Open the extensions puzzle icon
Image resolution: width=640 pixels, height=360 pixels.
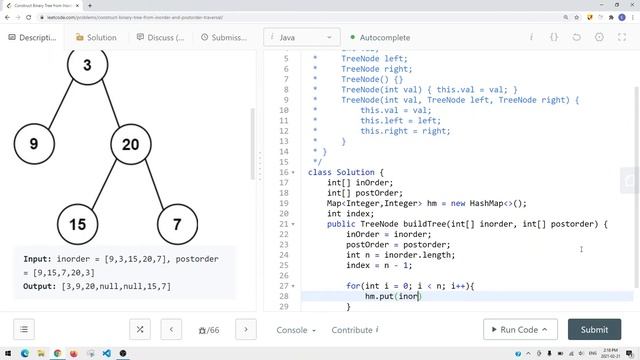point(611,17)
